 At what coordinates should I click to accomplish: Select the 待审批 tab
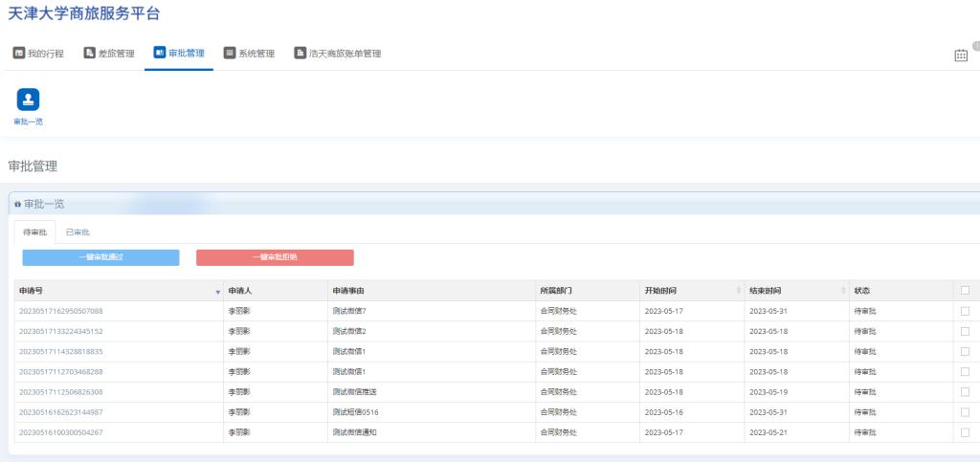click(x=34, y=232)
